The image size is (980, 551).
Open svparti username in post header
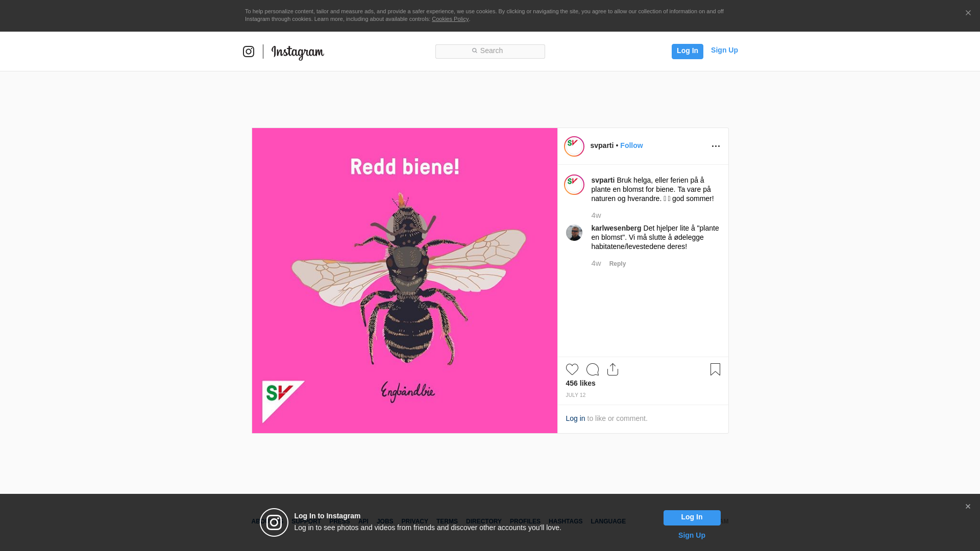(602, 145)
